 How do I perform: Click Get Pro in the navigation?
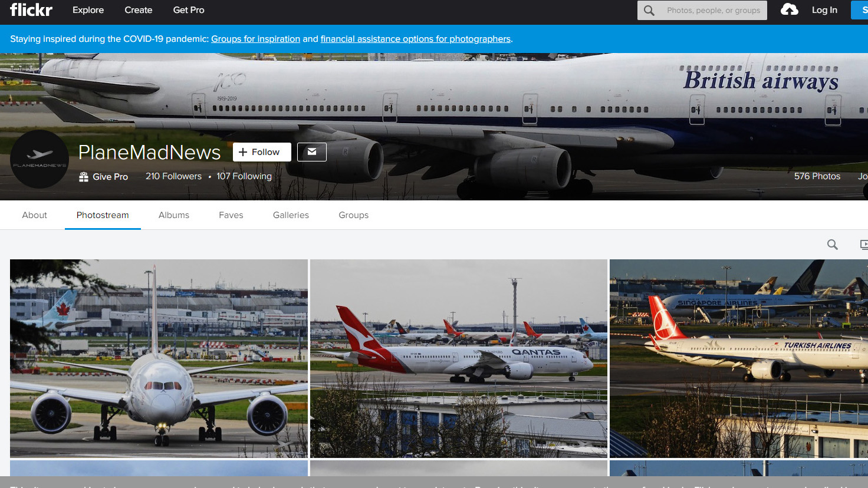[x=189, y=10]
